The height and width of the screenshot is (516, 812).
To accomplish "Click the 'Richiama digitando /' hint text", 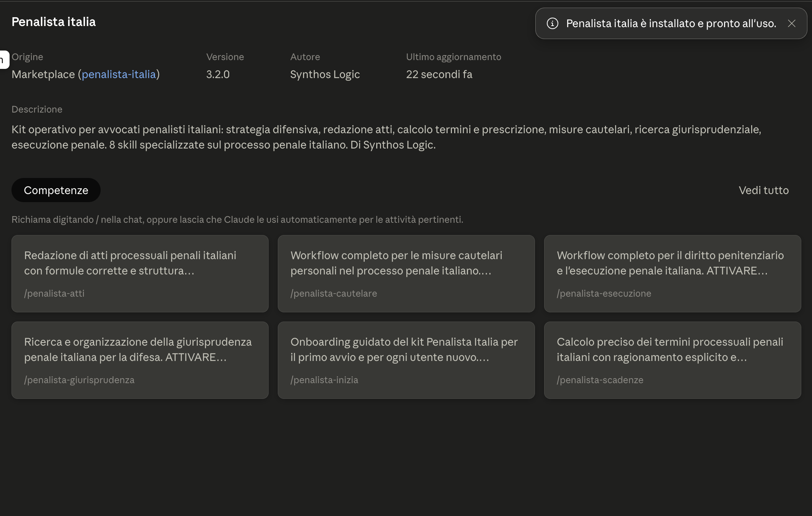I will point(237,219).
